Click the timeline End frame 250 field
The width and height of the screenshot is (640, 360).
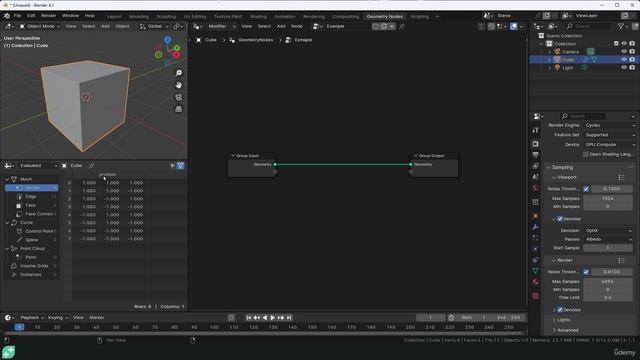[x=508, y=318]
